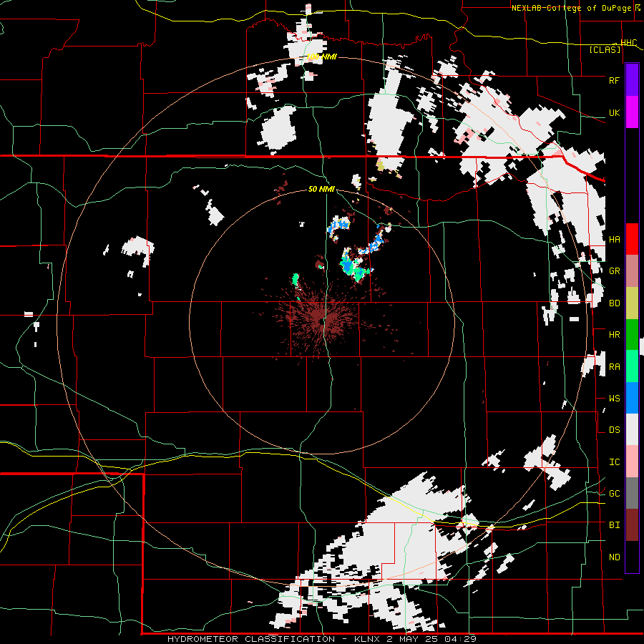
Task: Select the white DS legend swatch
Action: (632, 429)
